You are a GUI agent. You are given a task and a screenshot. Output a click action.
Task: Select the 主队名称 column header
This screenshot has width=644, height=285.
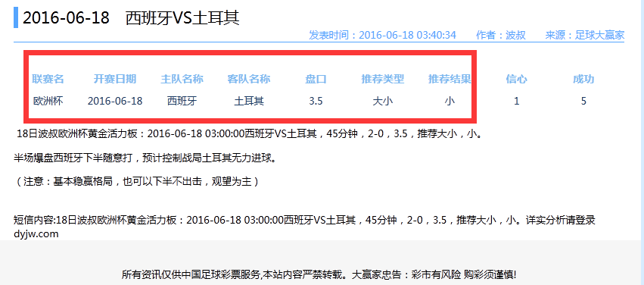coord(182,79)
